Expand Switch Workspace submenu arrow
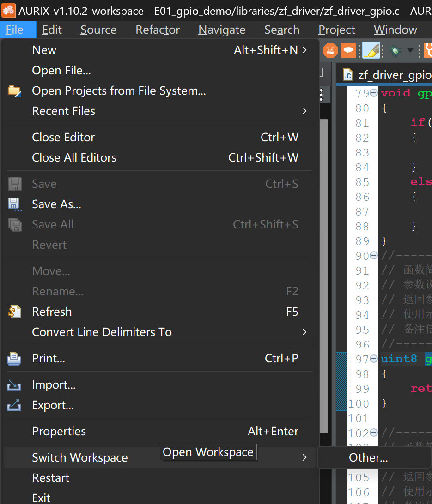 tap(304, 457)
